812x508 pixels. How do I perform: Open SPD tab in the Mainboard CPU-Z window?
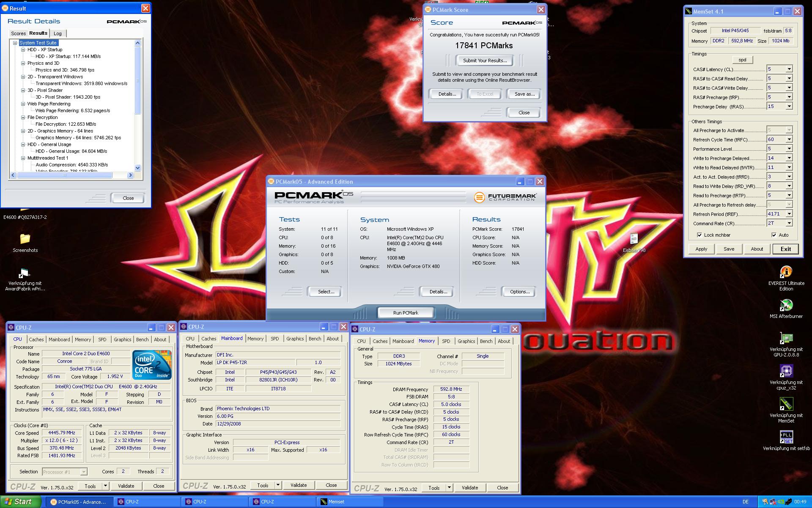[x=275, y=339]
